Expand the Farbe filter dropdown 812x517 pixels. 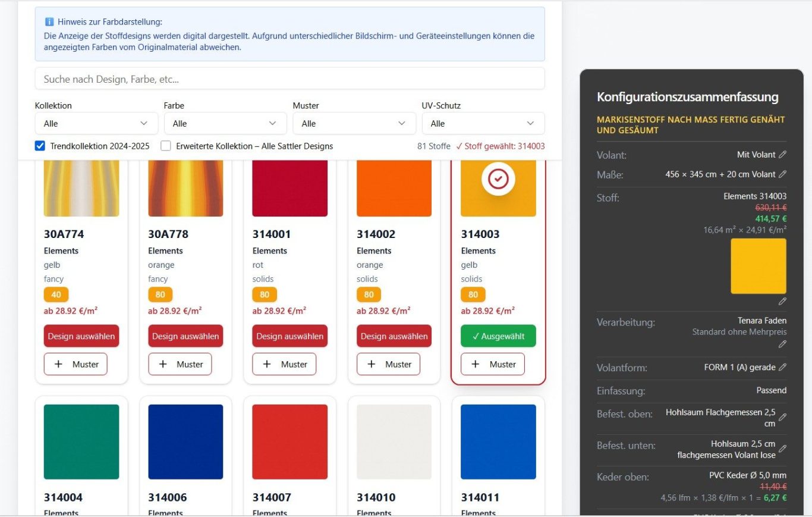click(x=225, y=124)
